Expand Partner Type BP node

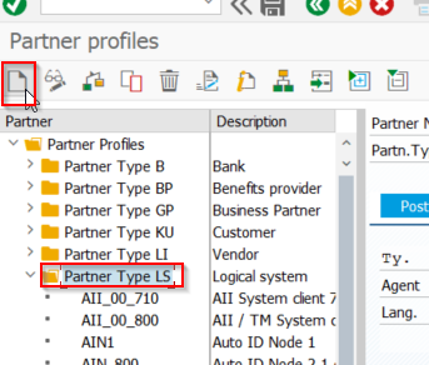tap(30, 186)
